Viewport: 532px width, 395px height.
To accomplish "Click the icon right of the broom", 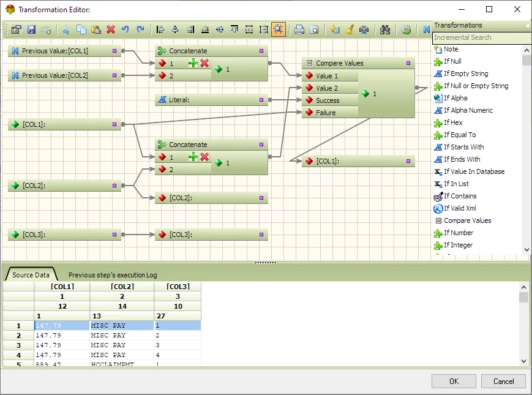I will pos(364,29).
